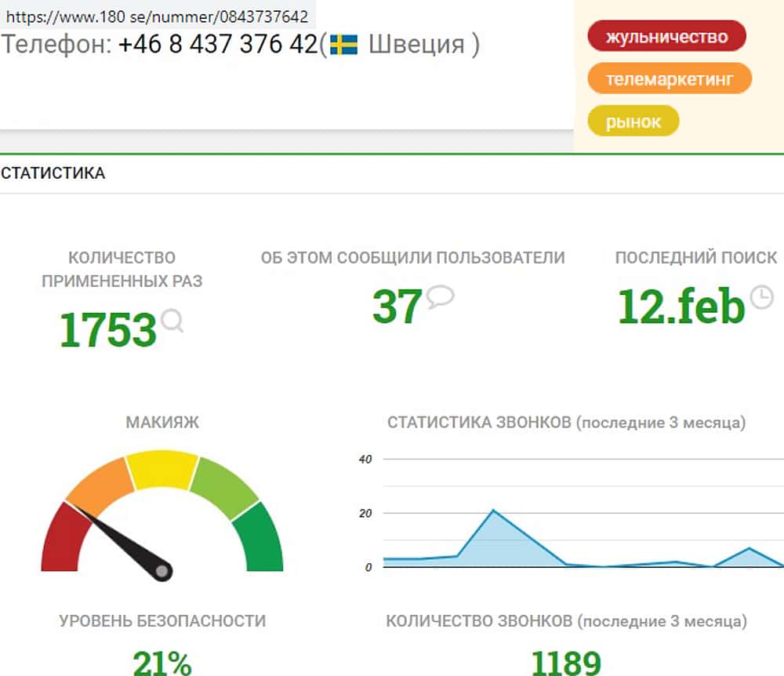
Task: Open the 'СТАТИСТИКА' section header
Action: [x=53, y=173]
